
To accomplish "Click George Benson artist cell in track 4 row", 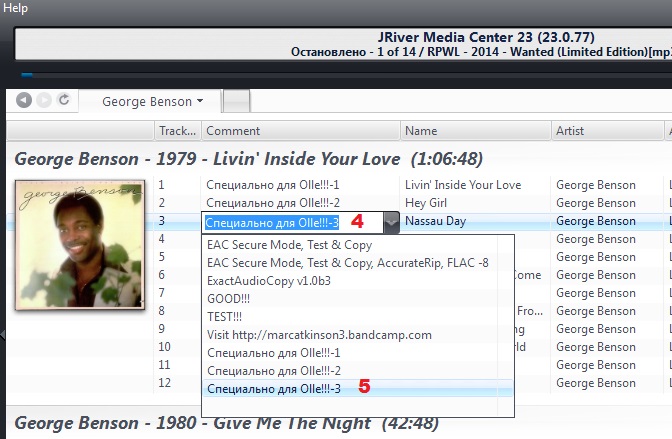I will [596, 239].
